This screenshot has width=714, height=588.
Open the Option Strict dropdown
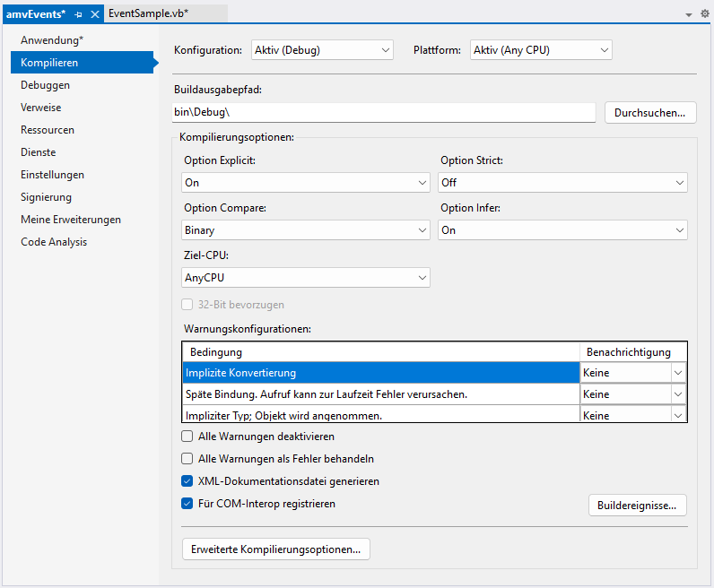click(562, 183)
